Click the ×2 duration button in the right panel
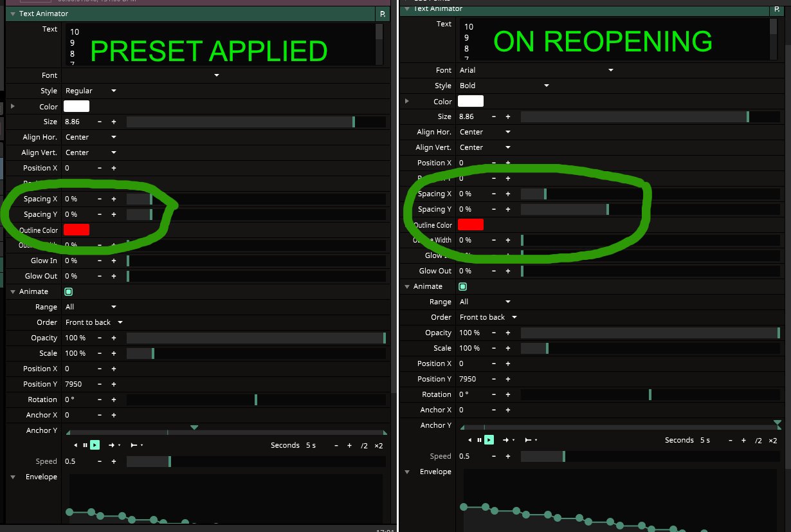The height and width of the screenshot is (532, 791). 772,441
